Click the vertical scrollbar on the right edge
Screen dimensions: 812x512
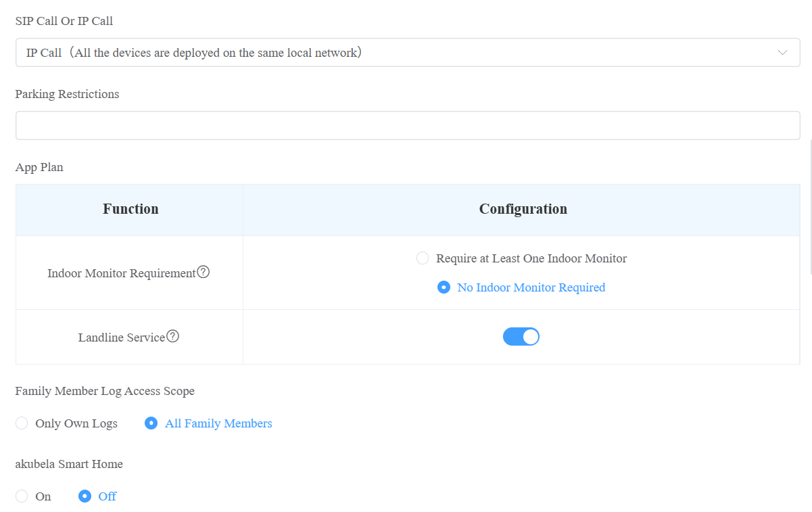click(x=810, y=207)
